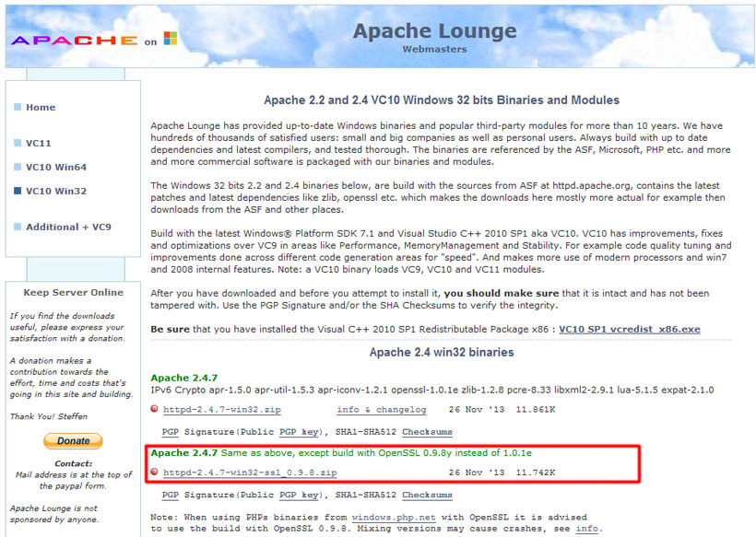The width and height of the screenshot is (756, 537).
Task: Open Checksums link under ssl_0.9.8 zip
Action: pos(427,496)
